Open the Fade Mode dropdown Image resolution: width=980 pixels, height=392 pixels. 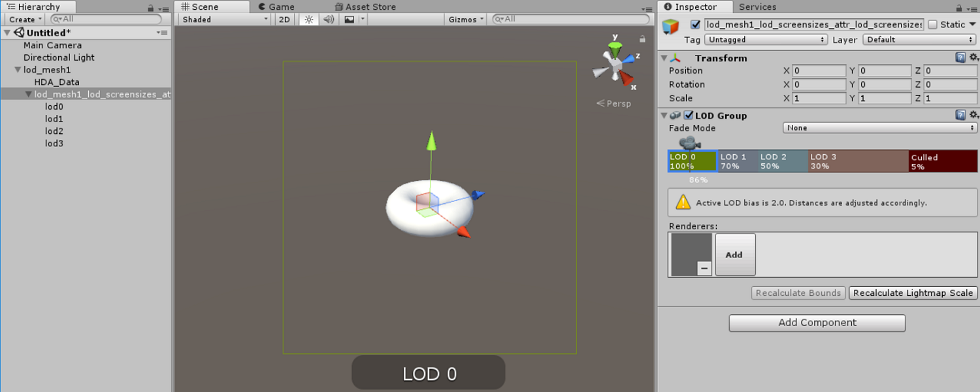point(879,128)
